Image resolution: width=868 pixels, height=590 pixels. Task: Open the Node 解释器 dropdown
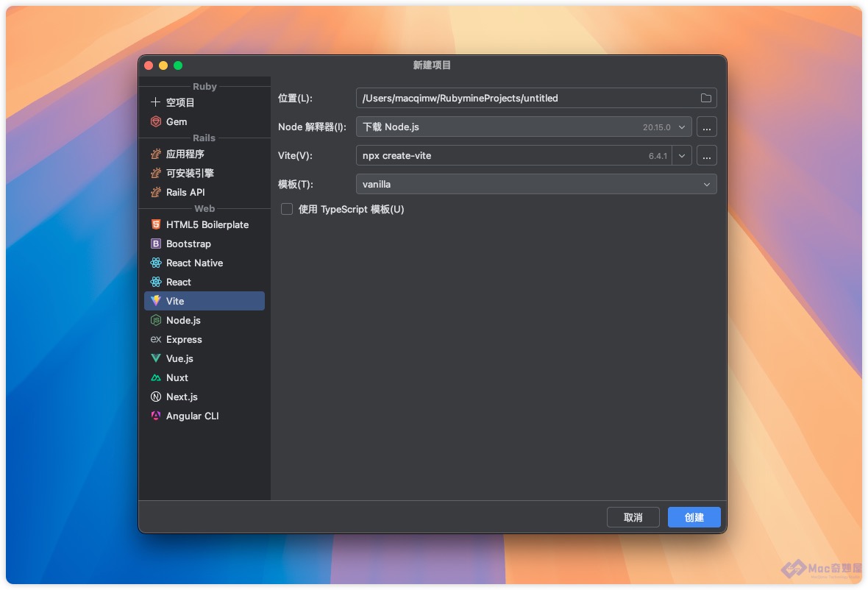coord(524,127)
